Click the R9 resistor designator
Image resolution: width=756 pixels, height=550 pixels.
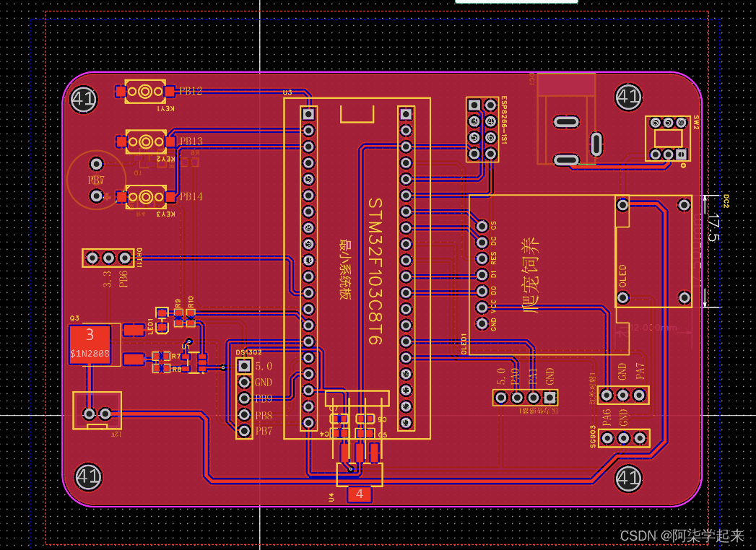pos(178,303)
